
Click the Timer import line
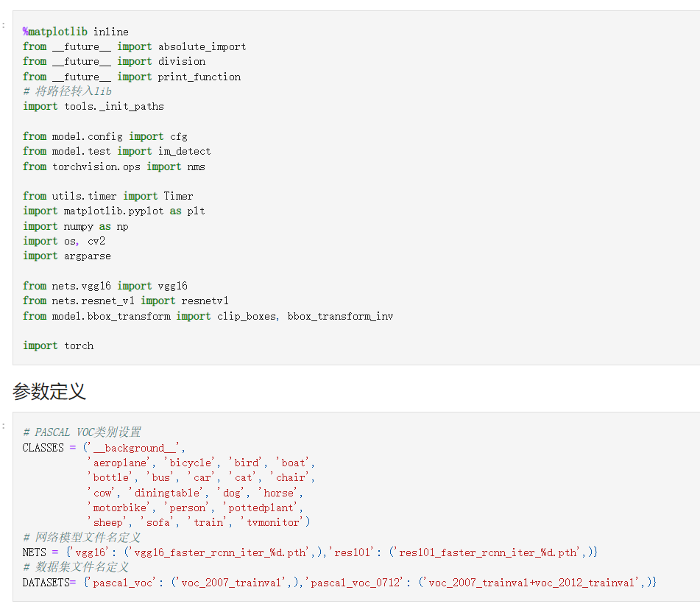click(107, 196)
